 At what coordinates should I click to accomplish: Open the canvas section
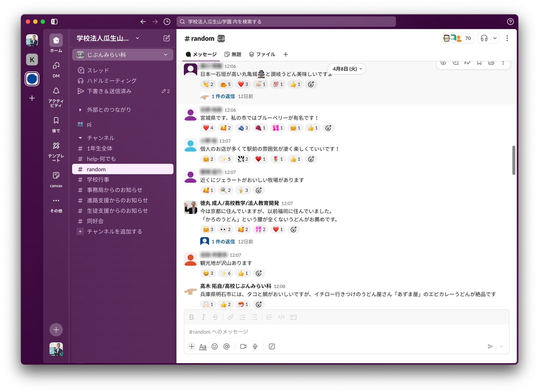point(56,179)
